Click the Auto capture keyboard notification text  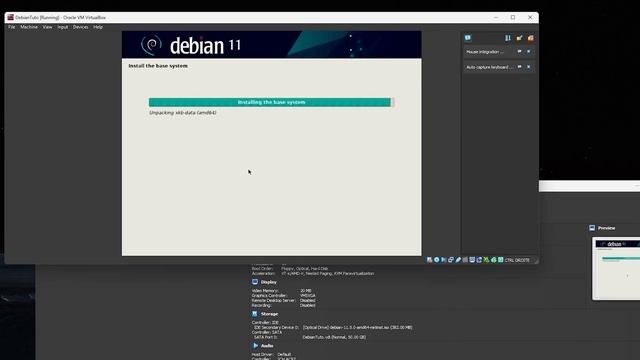489,67
